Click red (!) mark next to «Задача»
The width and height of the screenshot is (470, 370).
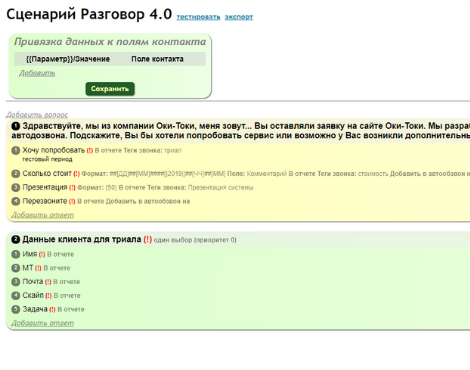pyautogui.click(x=52, y=310)
